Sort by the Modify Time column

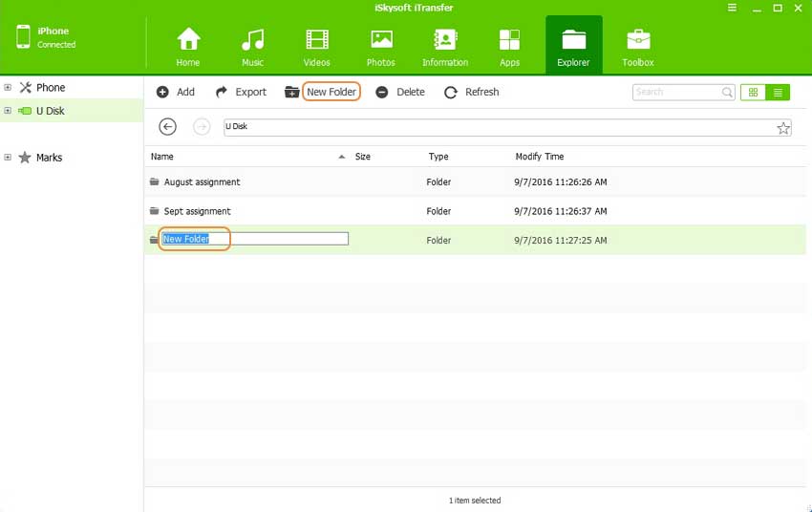click(x=540, y=157)
